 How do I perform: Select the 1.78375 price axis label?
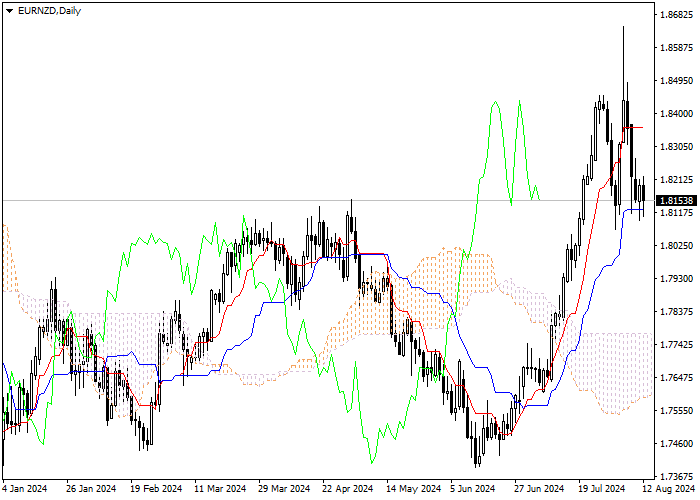click(677, 312)
